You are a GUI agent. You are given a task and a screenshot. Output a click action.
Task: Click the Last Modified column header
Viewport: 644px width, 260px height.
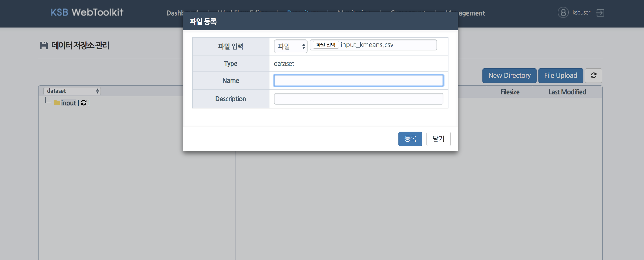pyautogui.click(x=567, y=92)
